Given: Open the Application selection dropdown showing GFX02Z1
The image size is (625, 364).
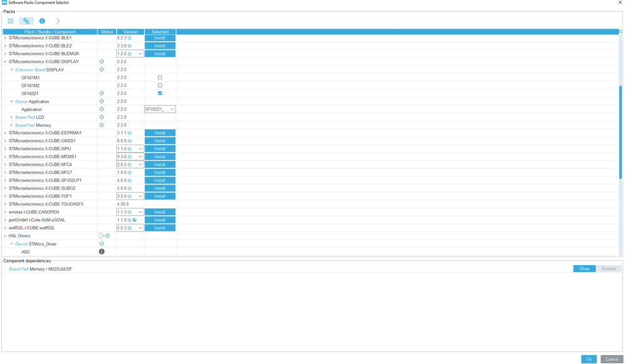Looking at the screenshot, I should (160, 109).
